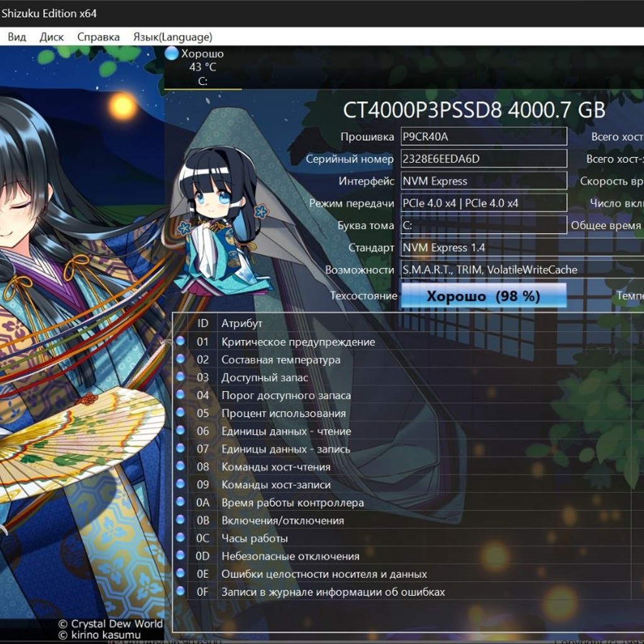The width and height of the screenshot is (644, 644).
Task: Click the ID column header
Action: 203,323
